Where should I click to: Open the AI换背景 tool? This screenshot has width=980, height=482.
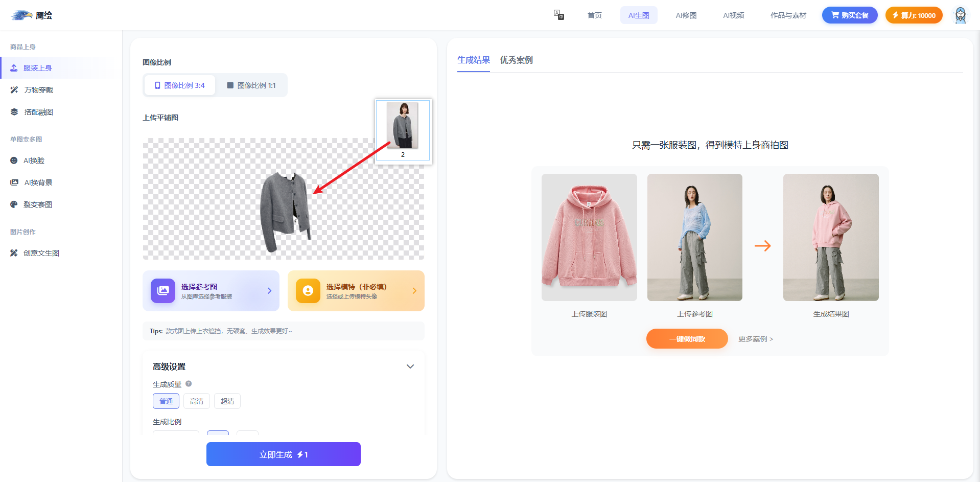[x=38, y=182]
